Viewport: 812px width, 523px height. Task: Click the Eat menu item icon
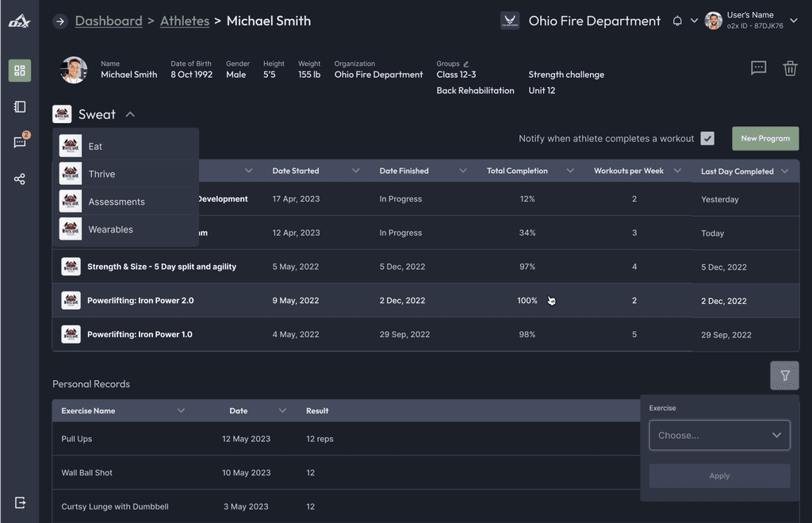(71, 146)
